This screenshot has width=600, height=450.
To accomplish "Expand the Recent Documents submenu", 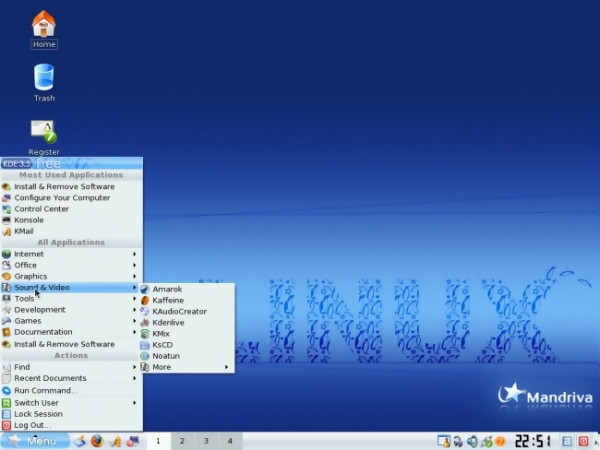I will click(50, 378).
